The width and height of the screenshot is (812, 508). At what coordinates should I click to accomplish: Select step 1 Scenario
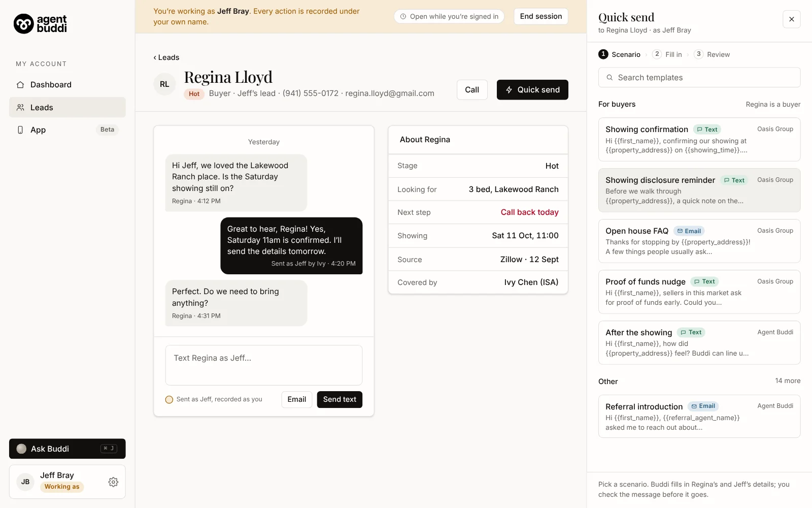pos(619,54)
